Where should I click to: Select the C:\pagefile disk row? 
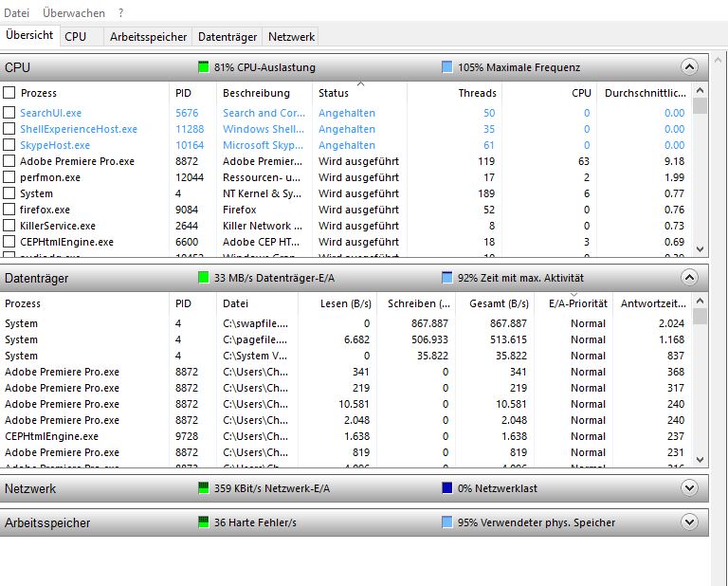(x=346, y=339)
